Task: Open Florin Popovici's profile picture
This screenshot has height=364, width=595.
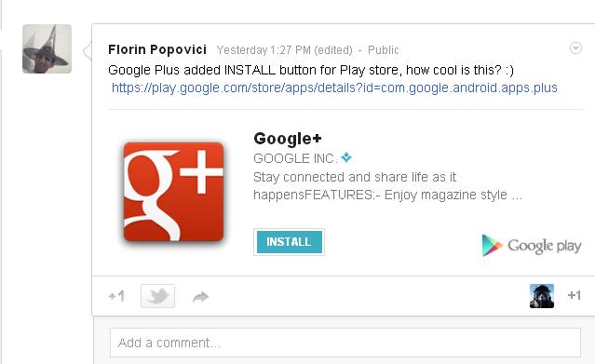Action: [47, 48]
